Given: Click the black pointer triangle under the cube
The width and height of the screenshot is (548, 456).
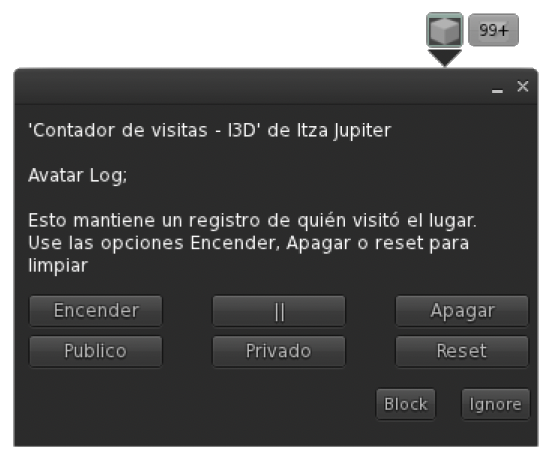Looking at the screenshot, I should click(445, 58).
